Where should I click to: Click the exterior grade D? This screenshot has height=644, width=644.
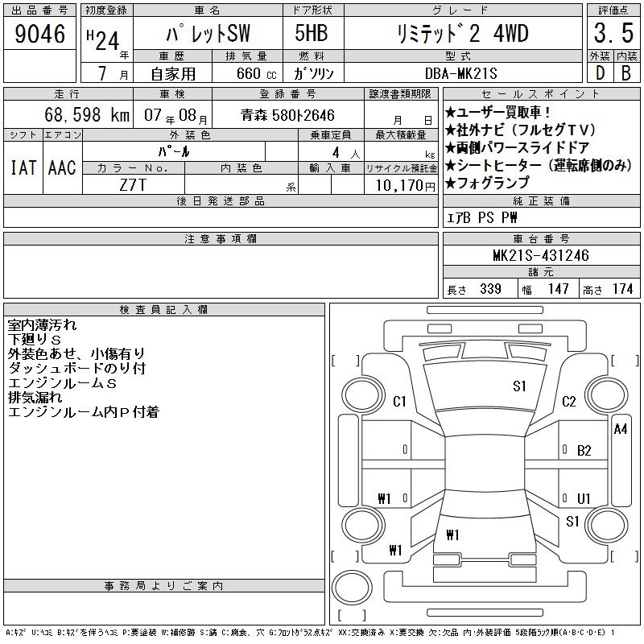(x=600, y=73)
